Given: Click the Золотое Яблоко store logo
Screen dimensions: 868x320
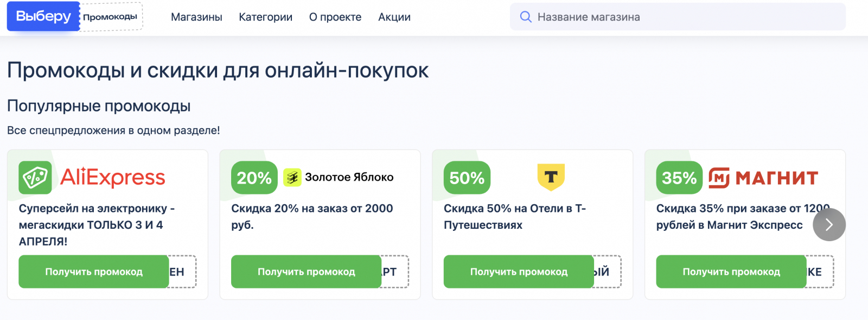Looking at the screenshot, I should (339, 177).
